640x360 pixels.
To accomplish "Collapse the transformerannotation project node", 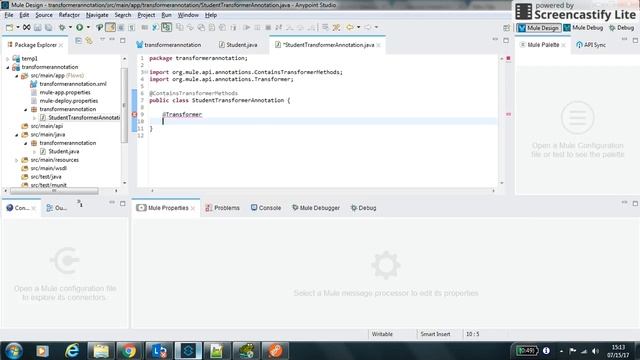I will click(8, 67).
